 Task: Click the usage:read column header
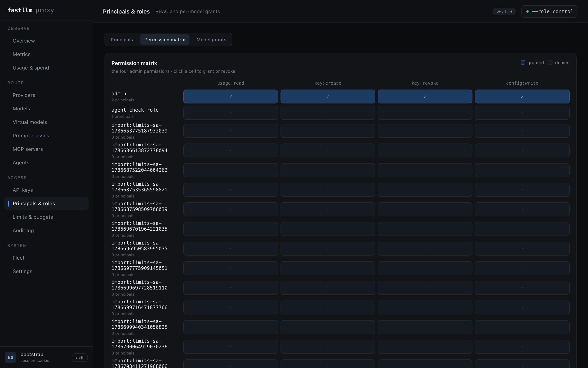tap(231, 83)
